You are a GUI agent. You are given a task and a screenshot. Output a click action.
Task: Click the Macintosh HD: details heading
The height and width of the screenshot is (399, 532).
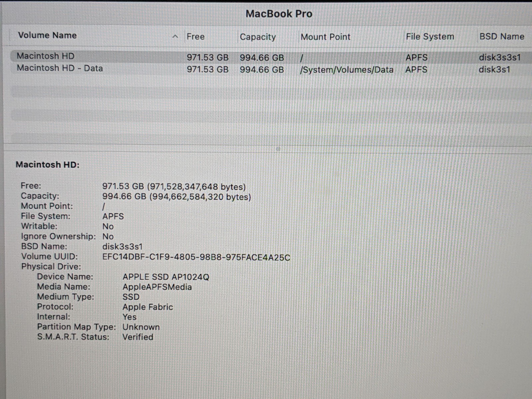[x=48, y=165]
